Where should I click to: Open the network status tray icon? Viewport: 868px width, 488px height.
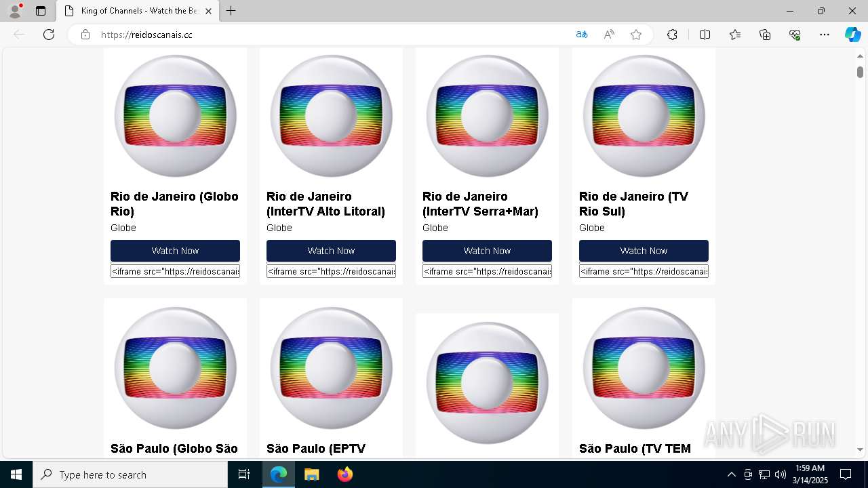pyautogui.click(x=764, y=474)
